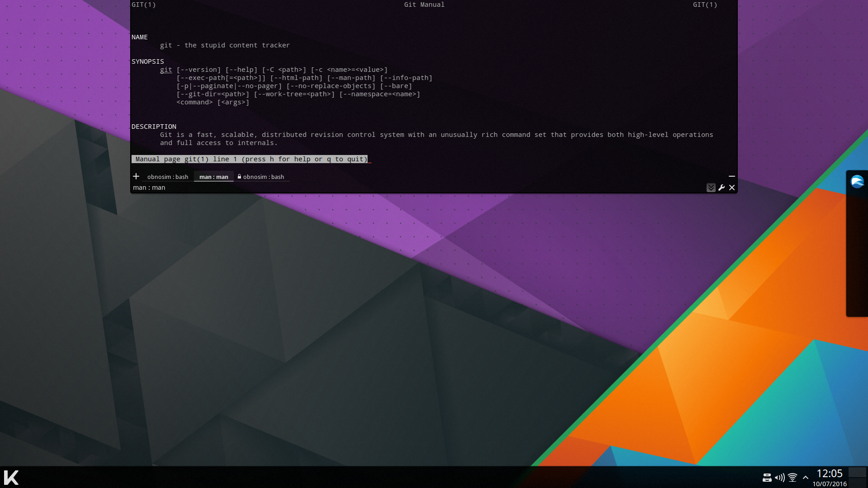Click the '<command> [<args>]' synopsis line
868x488 pixels.
213,102
